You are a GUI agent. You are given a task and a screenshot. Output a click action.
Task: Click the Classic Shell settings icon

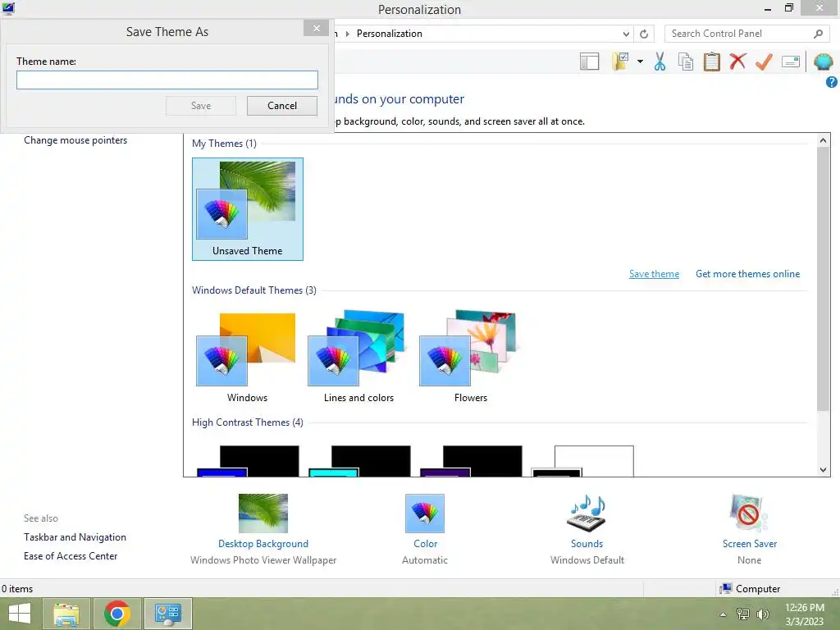[823, 62]
